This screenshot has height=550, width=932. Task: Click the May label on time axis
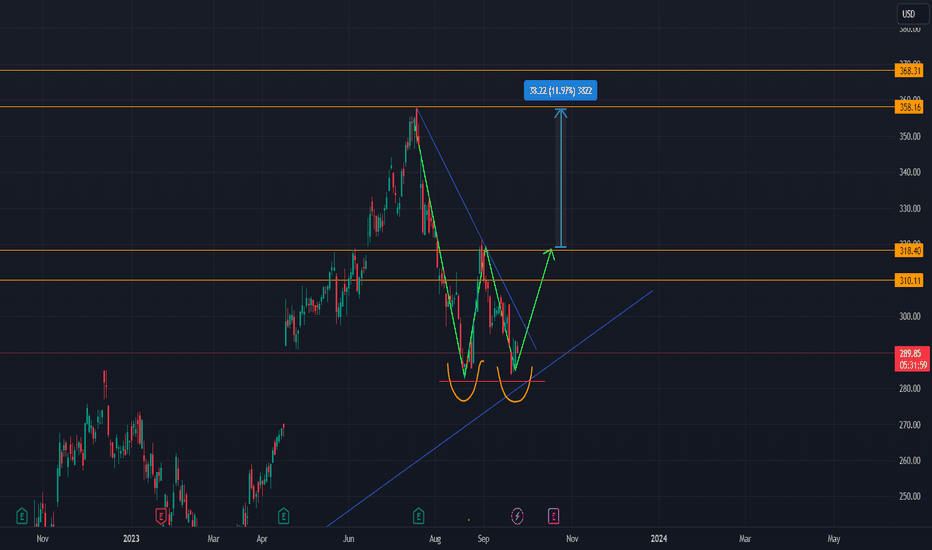tap(834, 539)
